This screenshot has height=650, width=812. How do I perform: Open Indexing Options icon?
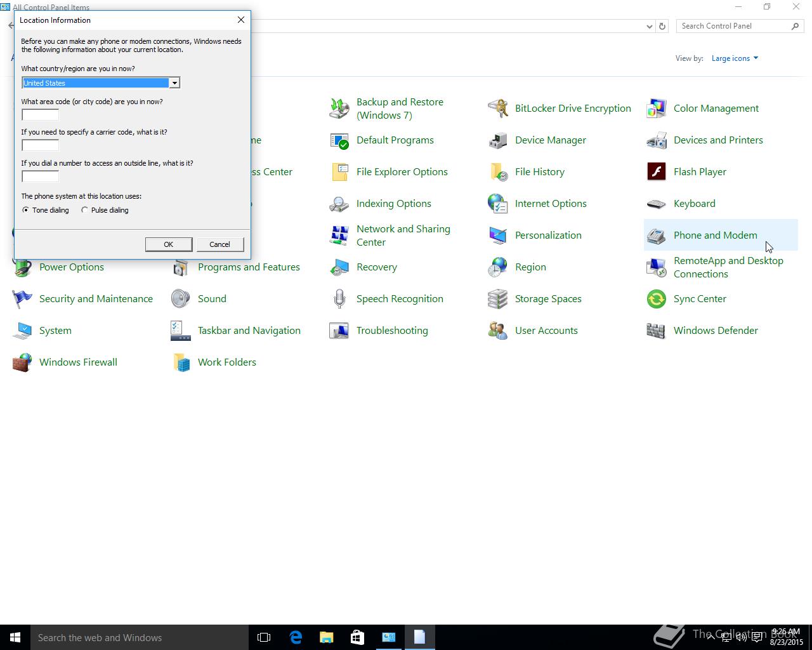[x=339, y=204]
